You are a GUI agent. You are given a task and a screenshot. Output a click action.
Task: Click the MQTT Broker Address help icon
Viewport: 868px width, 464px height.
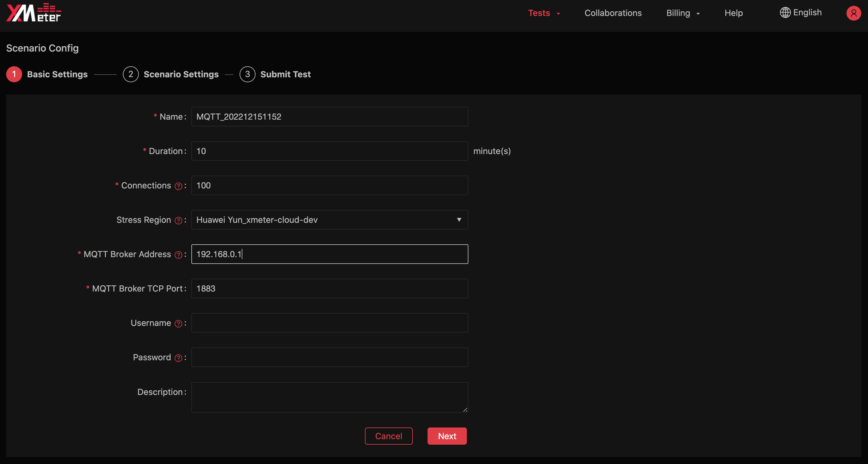pyautogui.click(x=178, y=255)
